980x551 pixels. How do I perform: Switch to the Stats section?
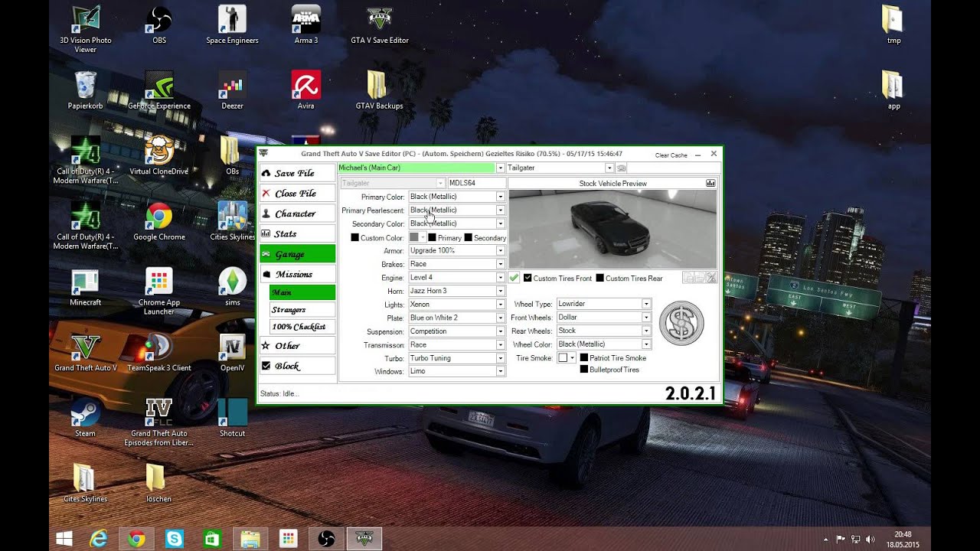(x=297, y=233)
